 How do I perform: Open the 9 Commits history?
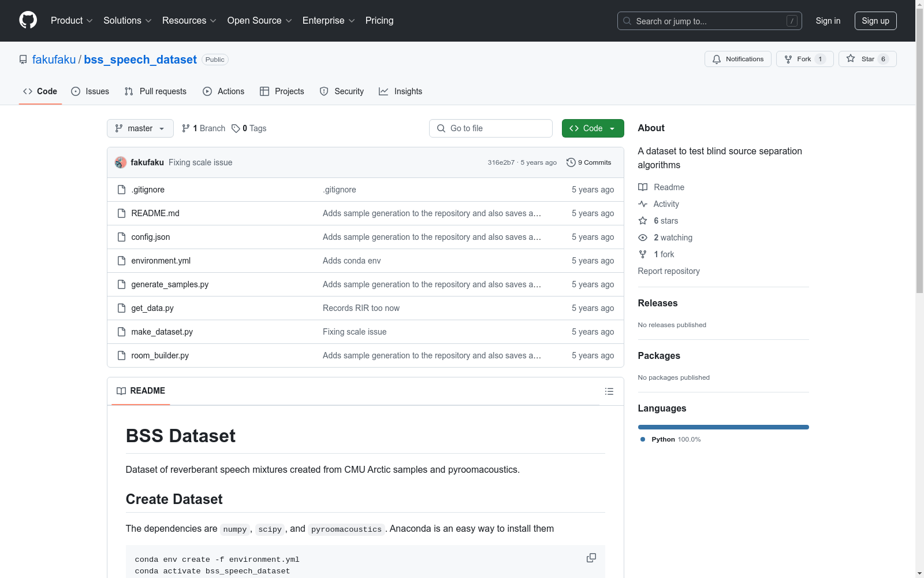(588, 162)
